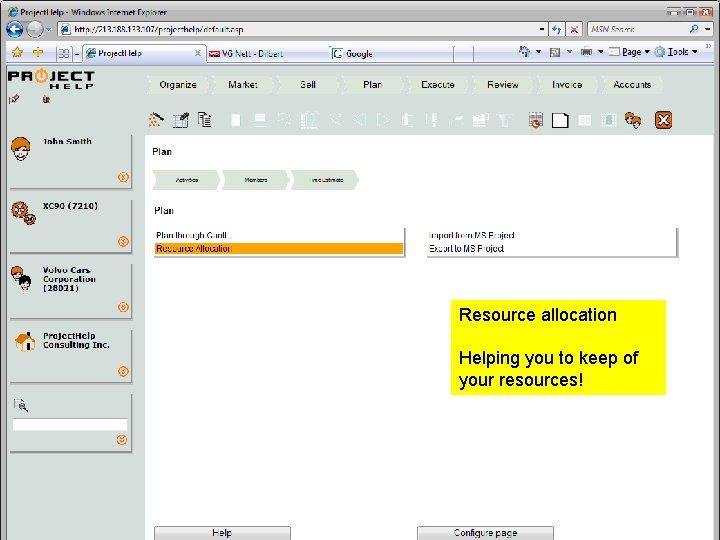Click the two-people icon beside Volvo Cars Corporation
This screenshot has width=720, height=540.
(21, 278)
